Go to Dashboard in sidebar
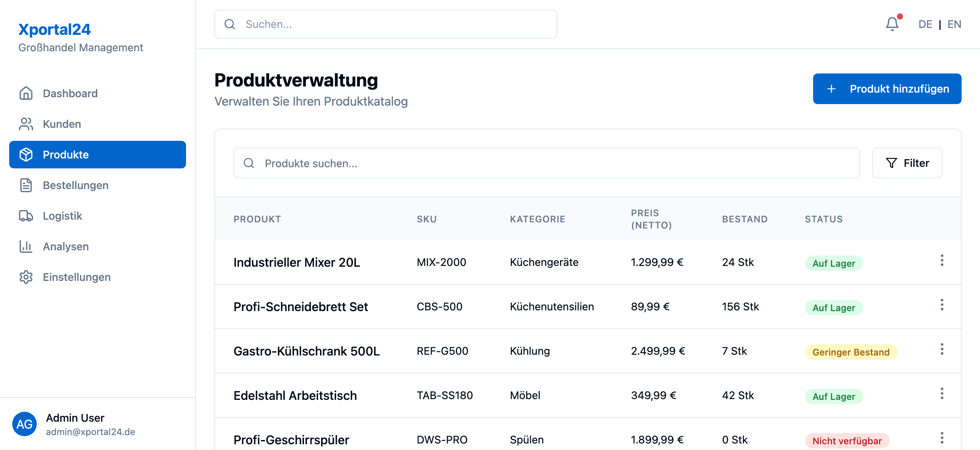The width and height of the screenshot is (980, 450). [x=98, y=93]
